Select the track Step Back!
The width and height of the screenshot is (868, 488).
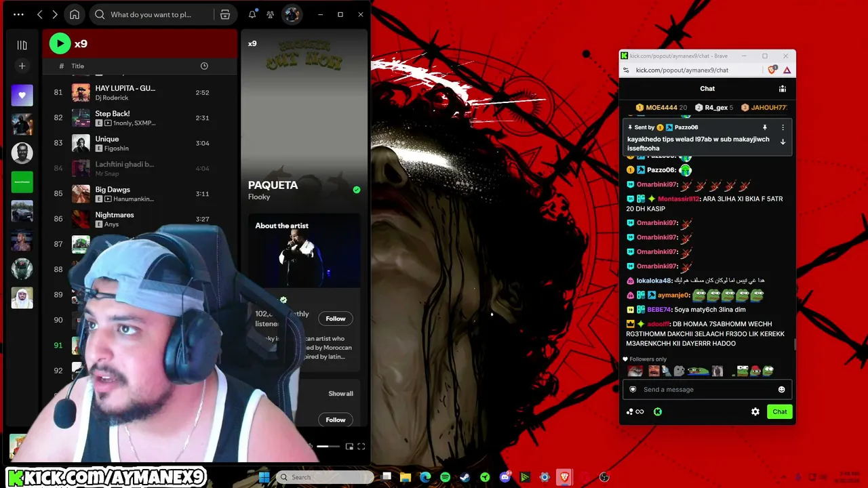point(140,118)
